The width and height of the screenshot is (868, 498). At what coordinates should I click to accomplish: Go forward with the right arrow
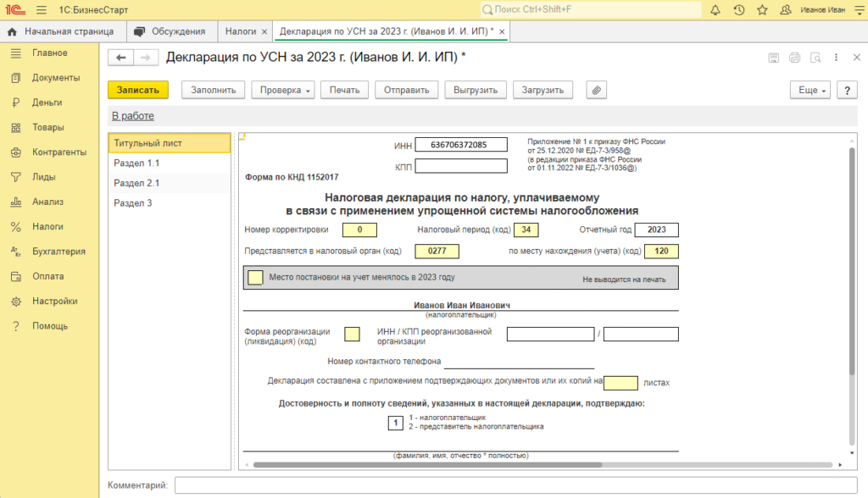click(x=145, y=58)
